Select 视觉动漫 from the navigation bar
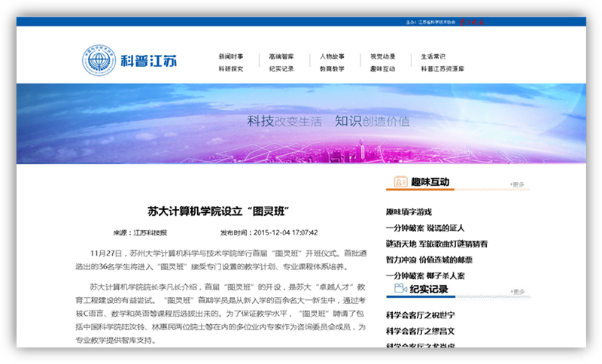 point(382,56)
